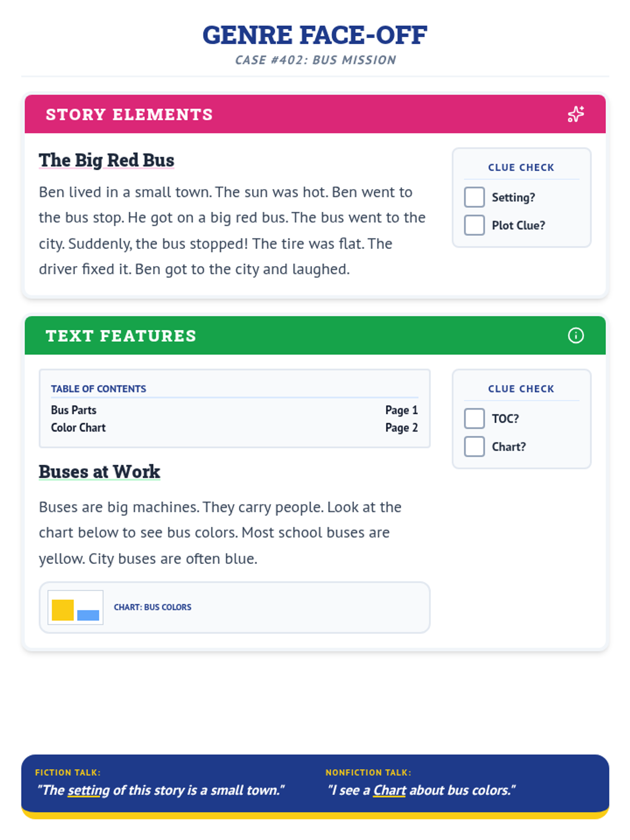Click the yellow bar in the chart
The height and width of the screenshot is (840, 630).
click(62, 610)
